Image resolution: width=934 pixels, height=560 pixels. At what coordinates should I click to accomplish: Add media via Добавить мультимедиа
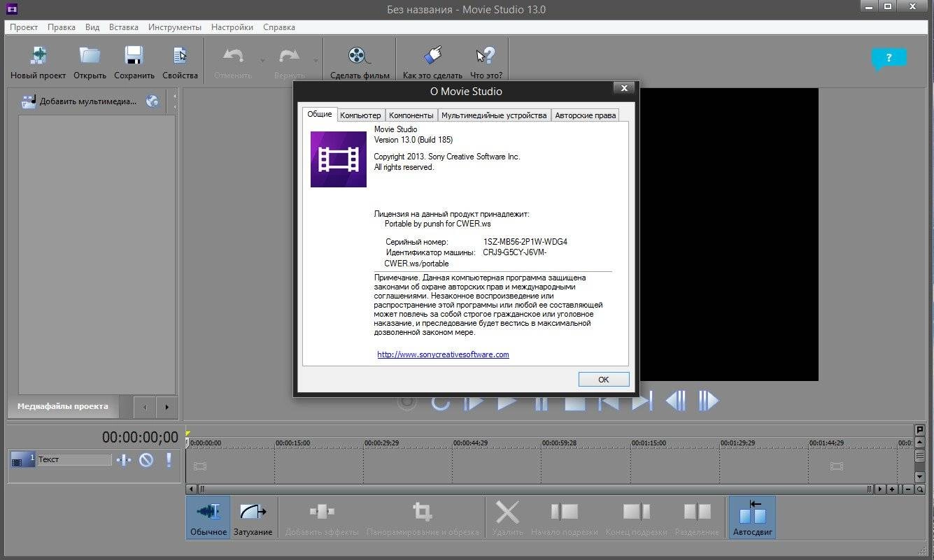pos(80,101)
